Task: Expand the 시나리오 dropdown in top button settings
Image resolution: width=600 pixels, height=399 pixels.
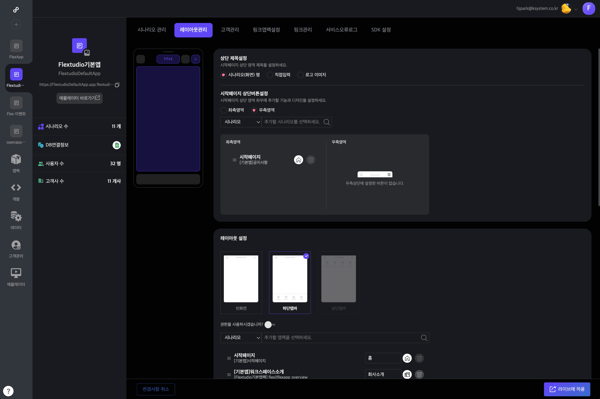Action: [241, 122]
